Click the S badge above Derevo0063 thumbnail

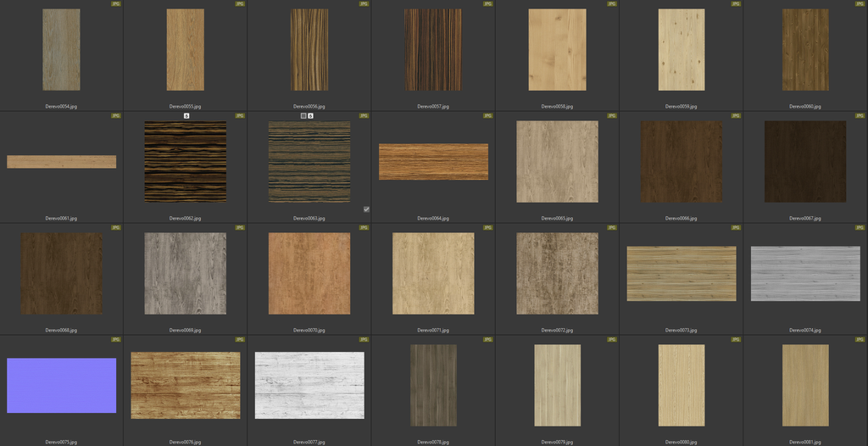click(311, 115)
